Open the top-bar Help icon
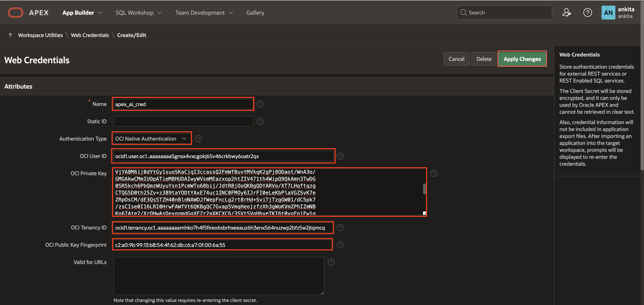This screenshot has height=305, width=644. point(587,13)
